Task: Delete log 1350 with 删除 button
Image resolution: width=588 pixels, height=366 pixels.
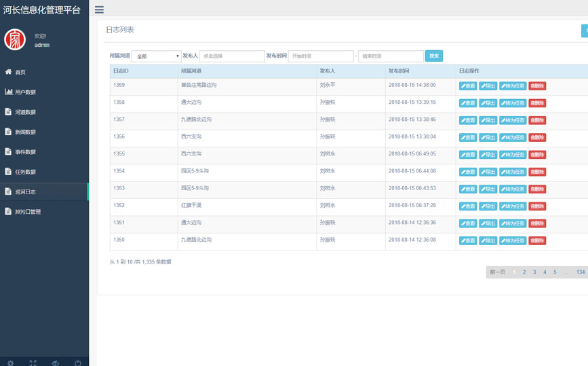Action: coord(537,240)
